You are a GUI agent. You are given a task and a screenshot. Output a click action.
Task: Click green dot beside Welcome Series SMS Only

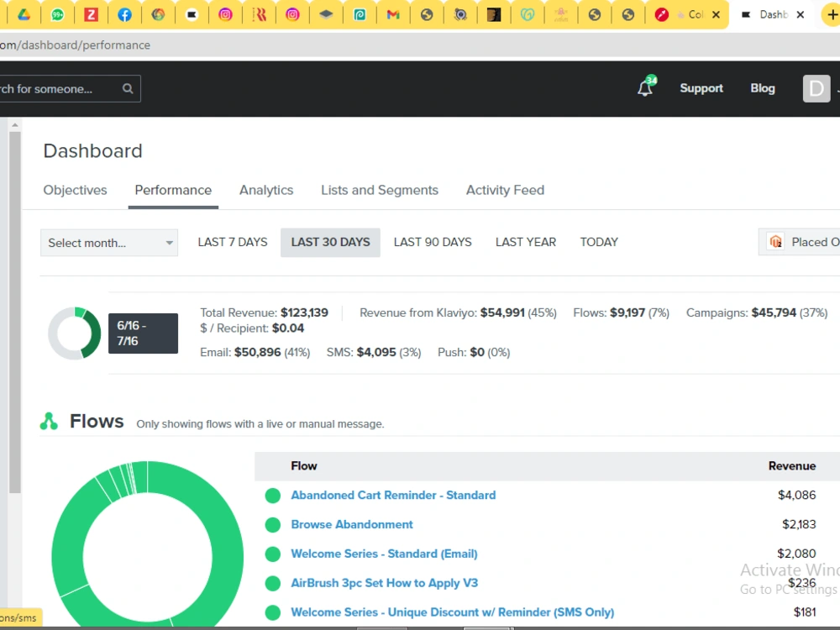273,612
